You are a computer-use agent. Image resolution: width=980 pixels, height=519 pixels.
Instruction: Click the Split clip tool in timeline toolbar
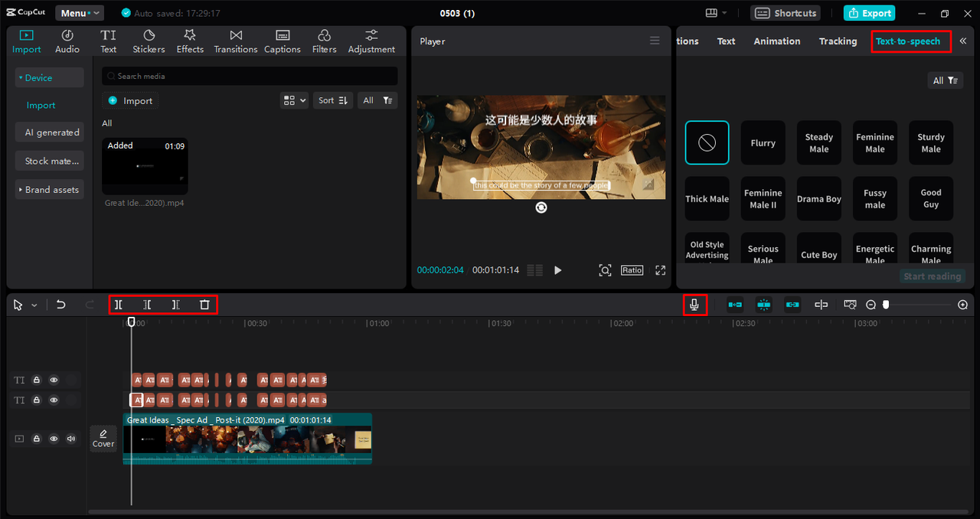point(119,305)
